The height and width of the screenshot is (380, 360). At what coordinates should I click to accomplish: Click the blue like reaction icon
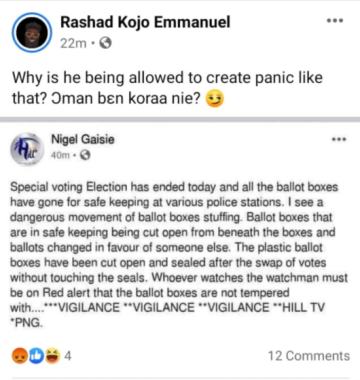coord(36,356)
